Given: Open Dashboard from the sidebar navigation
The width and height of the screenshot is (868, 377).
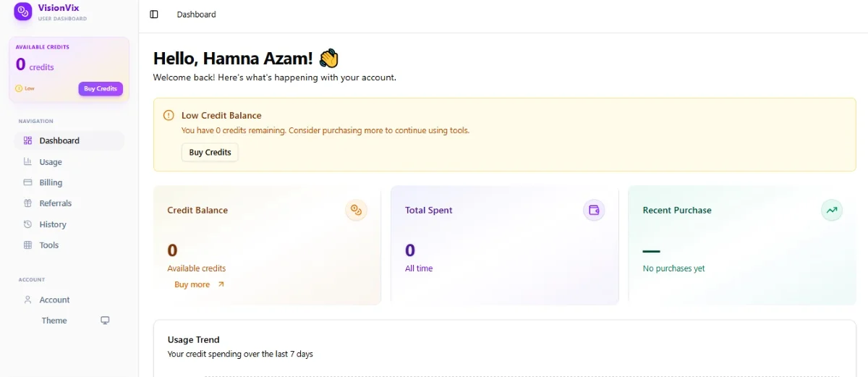Looking at the screenshot, I should tap(59, 141).
